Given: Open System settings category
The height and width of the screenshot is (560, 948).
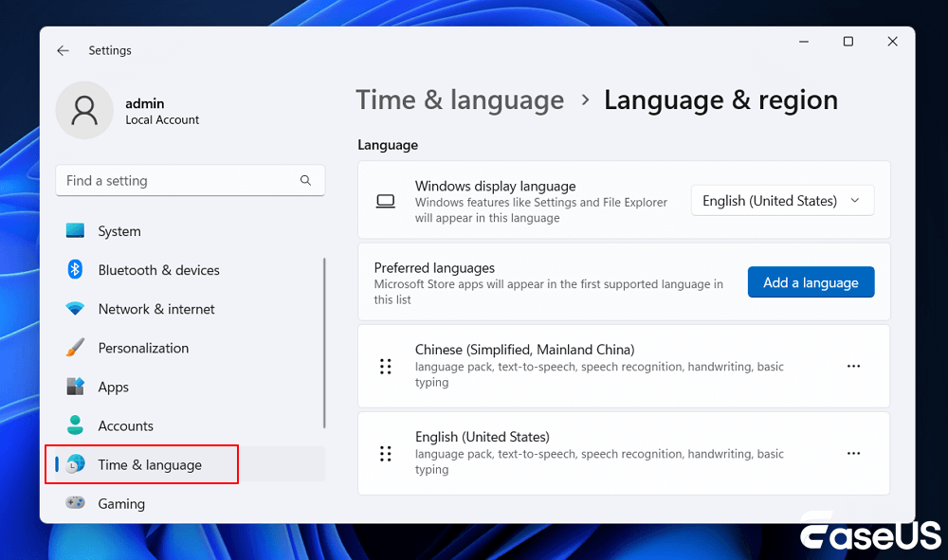Looking at the screenshot, I should point(190,231).
